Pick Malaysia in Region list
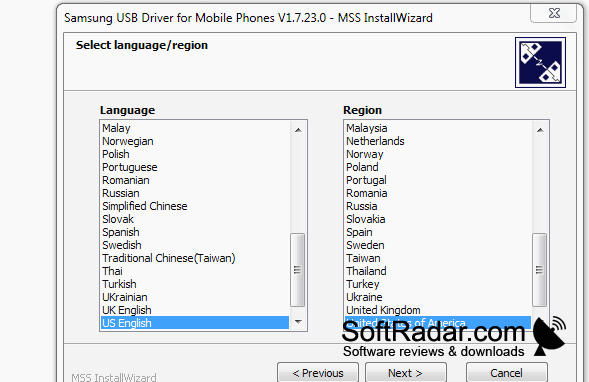 pos(438,128)
